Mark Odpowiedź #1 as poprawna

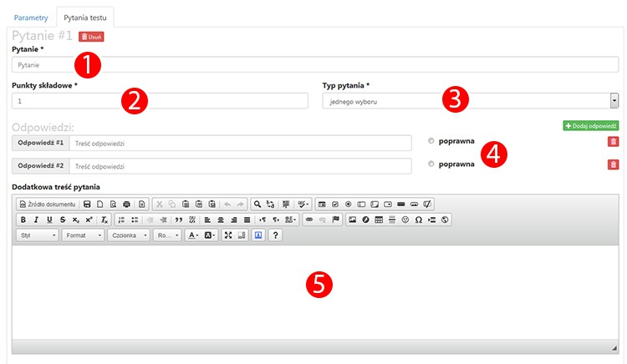click(x=431, y=141)
